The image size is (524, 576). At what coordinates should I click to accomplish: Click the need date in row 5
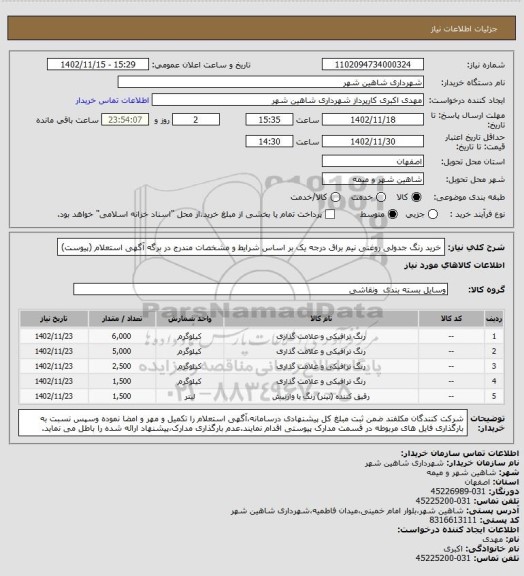pyautogui.click(x=54, y=396)
